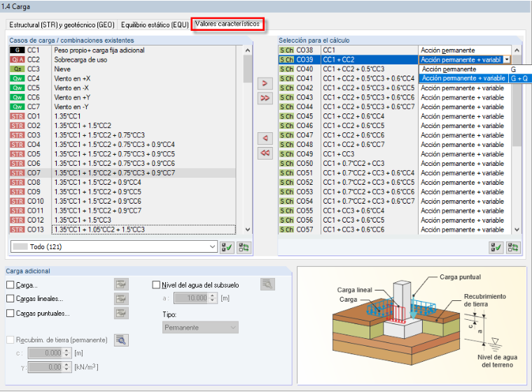Screen dimensions: 532x392
Task: Click invert selection icon under calculation selection
Action: [513, 247]
